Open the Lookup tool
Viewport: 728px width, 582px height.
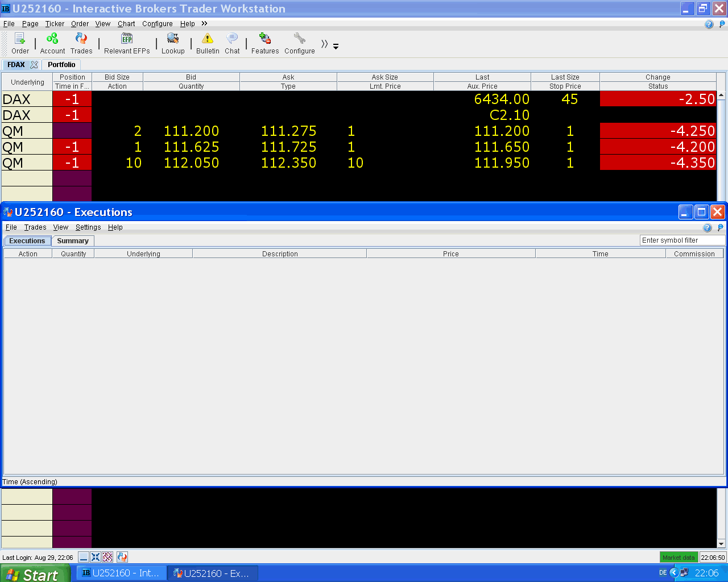pos(173,39)
